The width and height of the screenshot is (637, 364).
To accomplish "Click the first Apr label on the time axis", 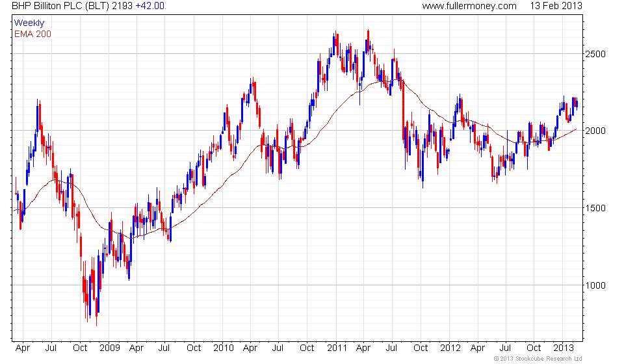I will click(23, 348).
